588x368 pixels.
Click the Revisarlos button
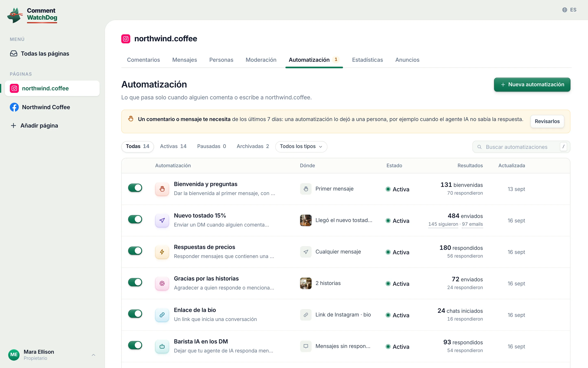547,121
